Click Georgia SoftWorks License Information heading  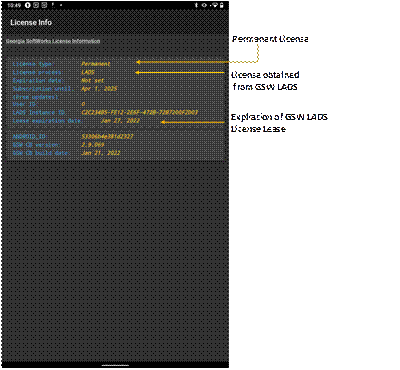(53, 41)
